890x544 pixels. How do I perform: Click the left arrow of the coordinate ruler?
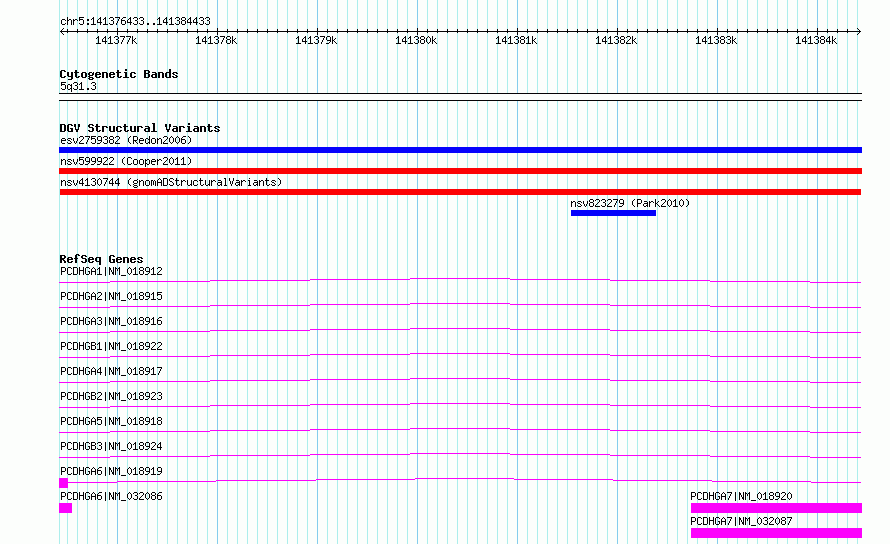click(x=62, y=31)
